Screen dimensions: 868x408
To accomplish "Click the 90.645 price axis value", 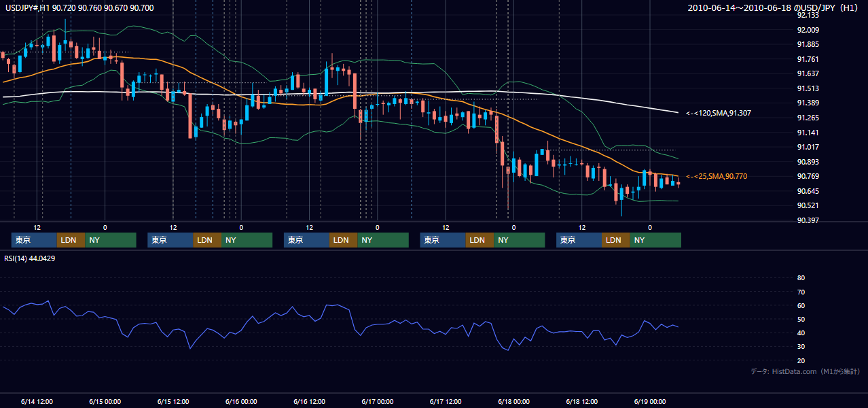I will click(808, 191).
